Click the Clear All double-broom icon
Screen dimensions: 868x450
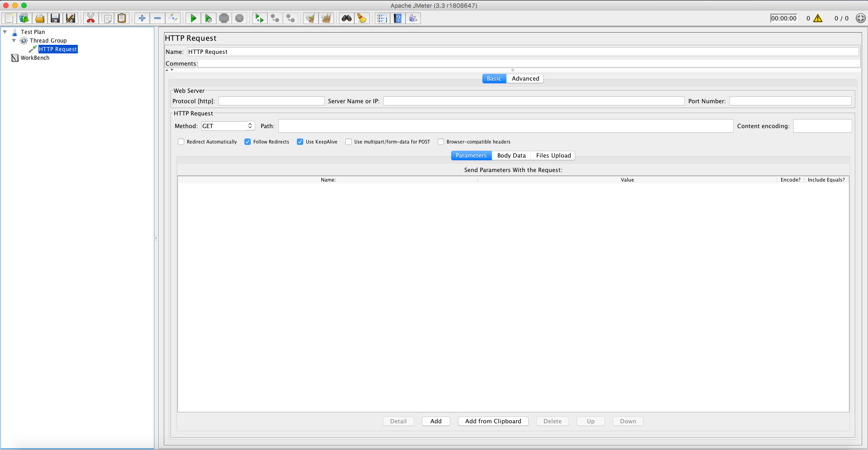[x=326, y=18]
